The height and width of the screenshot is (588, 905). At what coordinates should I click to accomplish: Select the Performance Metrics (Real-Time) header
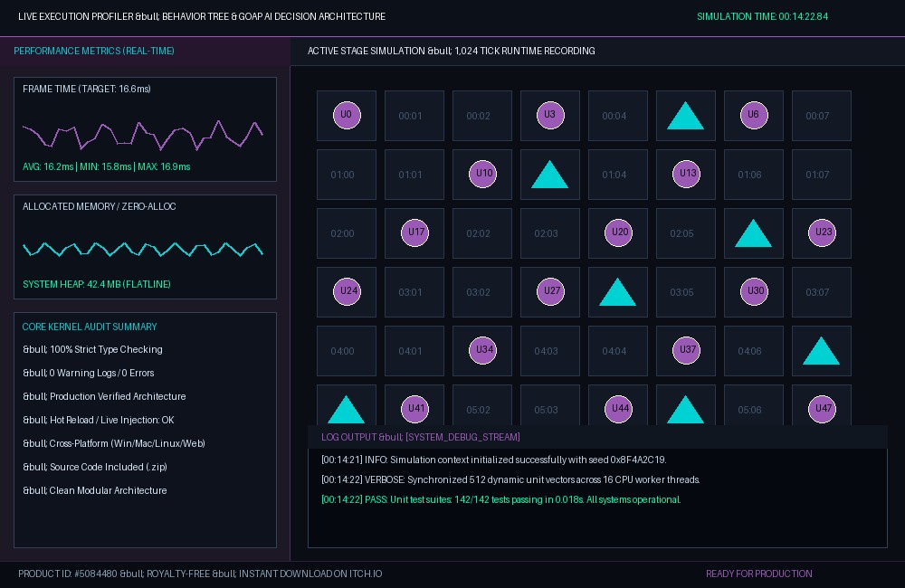tap(94, 51)
